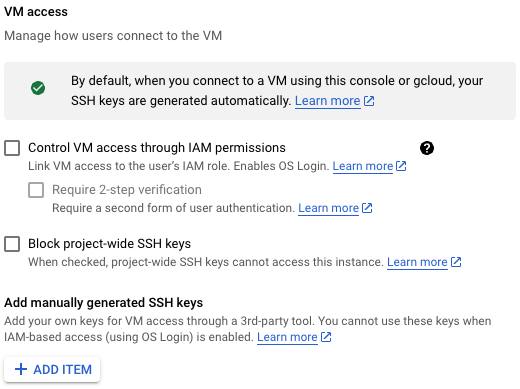The width and height of the screenshot is (520, 389).
Task: Open external-link icon after project-wide SSH keys description
Action: click(x=456, y=262)
